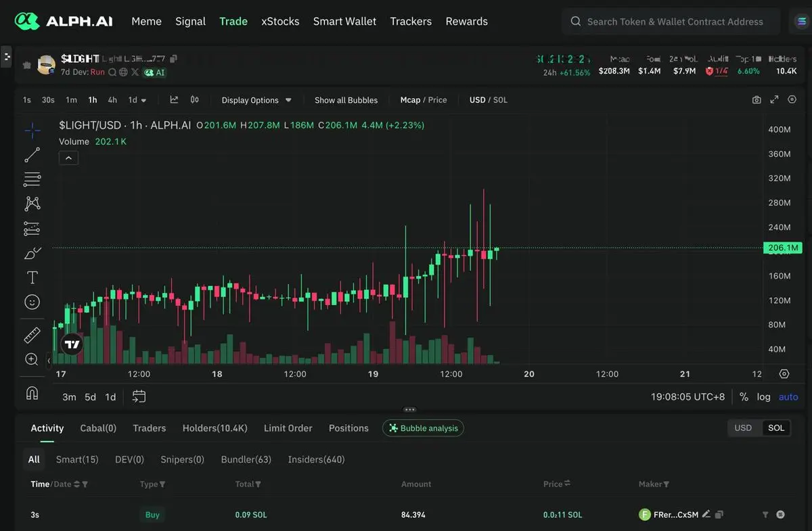This screenshot has width=812, height=531.
Task: Open the Maker column filter
Action: click(x=667, y=484)
